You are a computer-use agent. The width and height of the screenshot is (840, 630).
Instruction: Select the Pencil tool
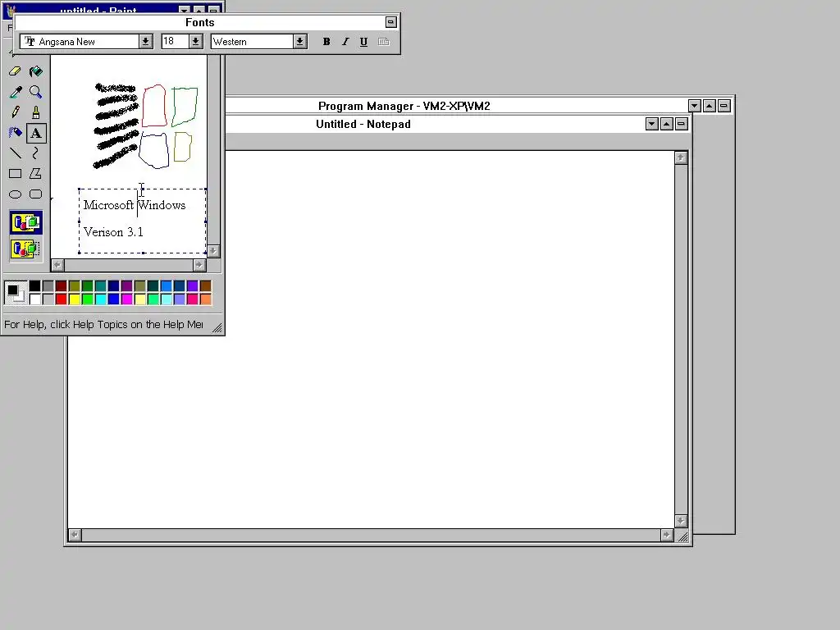[15, 112]
